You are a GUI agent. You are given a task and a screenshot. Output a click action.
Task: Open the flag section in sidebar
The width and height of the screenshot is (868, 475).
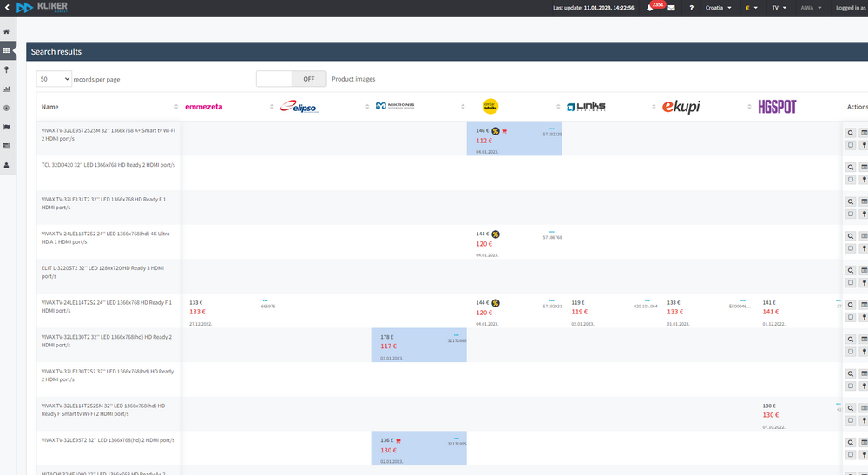[7, 127]
